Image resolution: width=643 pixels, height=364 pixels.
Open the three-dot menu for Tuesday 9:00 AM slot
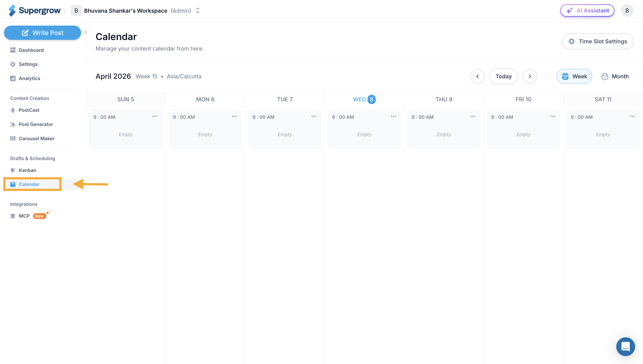point(314,116)
